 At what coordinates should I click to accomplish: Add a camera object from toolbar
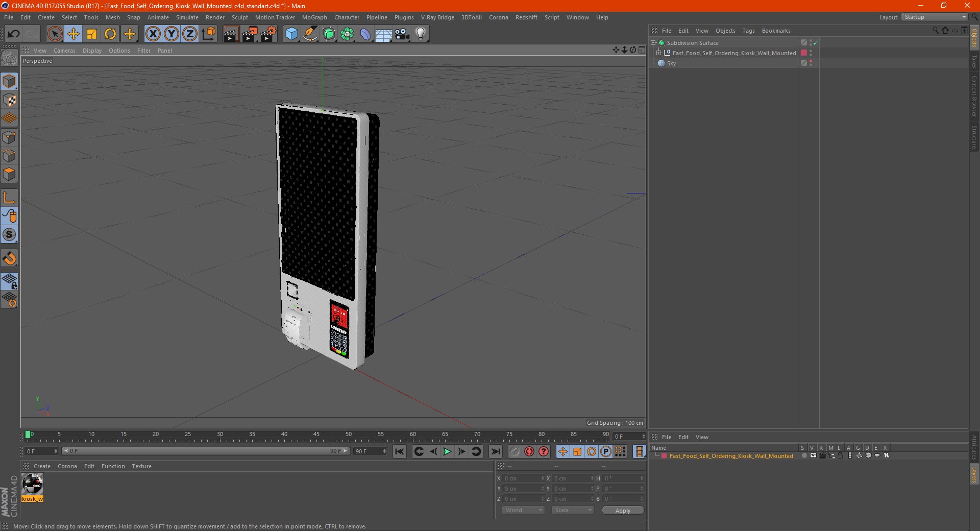point(402,34)
